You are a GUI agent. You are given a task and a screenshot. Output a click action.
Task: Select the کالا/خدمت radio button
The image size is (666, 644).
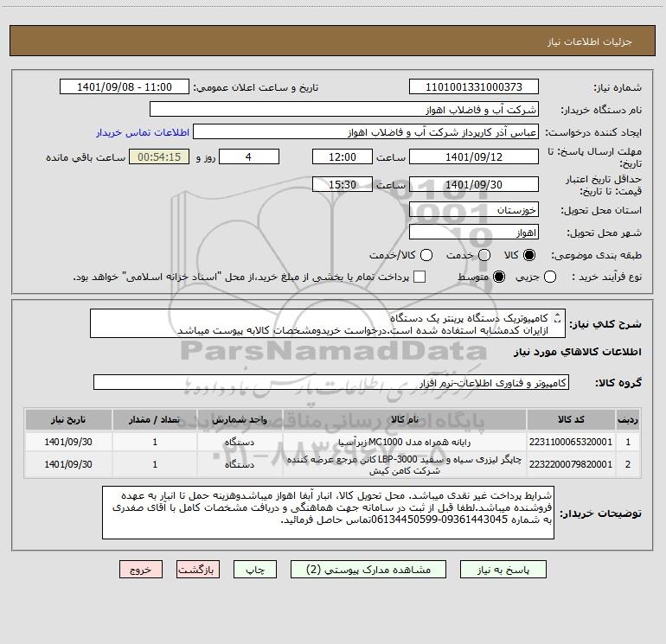click(x=426, y=255)
